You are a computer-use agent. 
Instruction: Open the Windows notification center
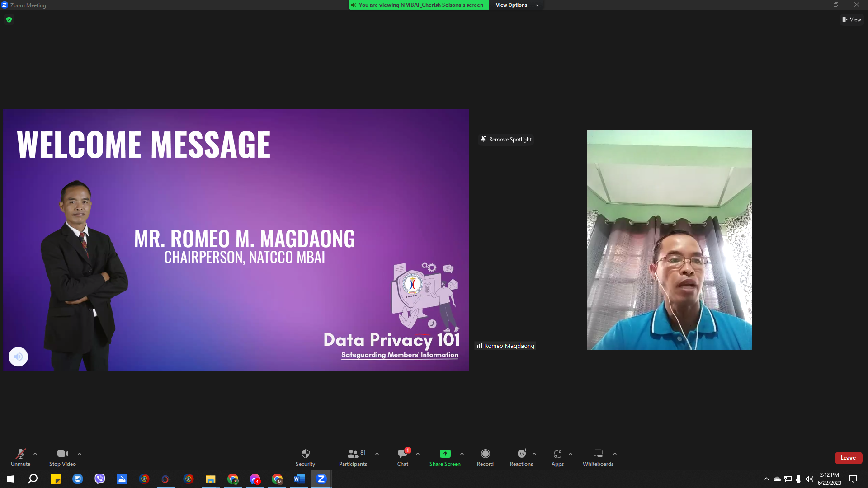pos(853,479)
